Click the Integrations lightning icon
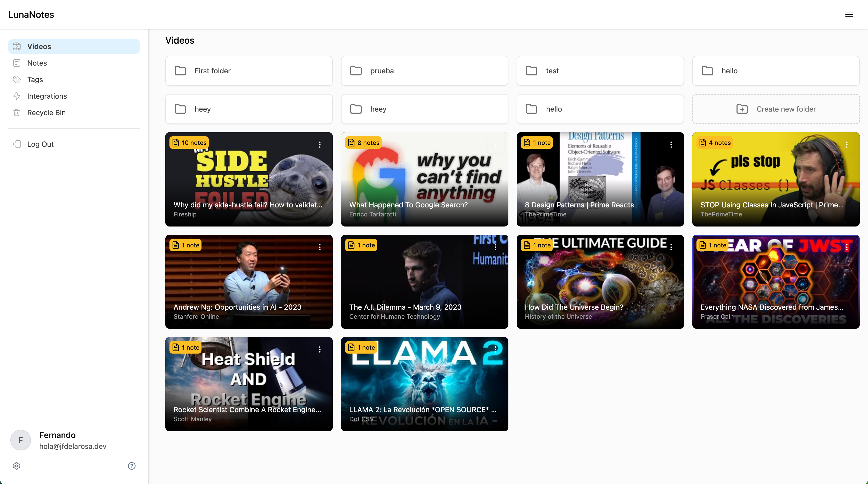This screenshot has height=484, width=868. (x=17, y=96)
